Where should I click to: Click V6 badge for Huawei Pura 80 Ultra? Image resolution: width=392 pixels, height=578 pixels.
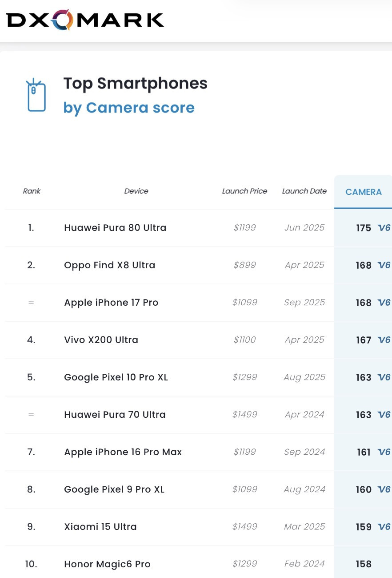[384, 228]
